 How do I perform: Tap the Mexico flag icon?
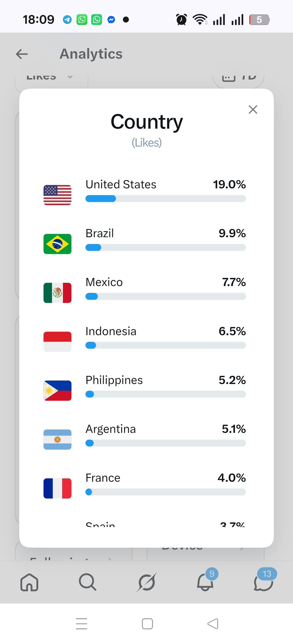[x=58, y=293]
